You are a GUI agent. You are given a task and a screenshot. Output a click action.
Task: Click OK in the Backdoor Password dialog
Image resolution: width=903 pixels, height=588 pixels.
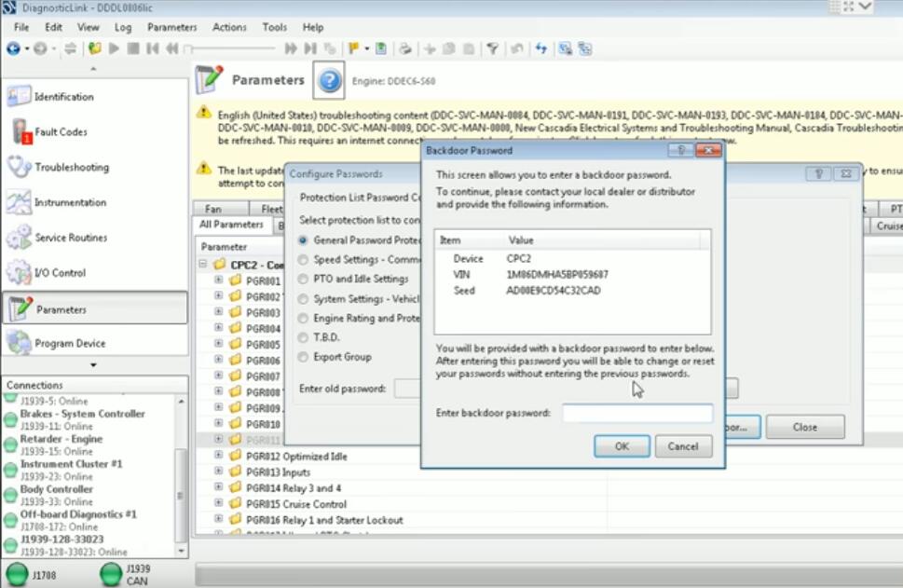click(x=622, y=446)
